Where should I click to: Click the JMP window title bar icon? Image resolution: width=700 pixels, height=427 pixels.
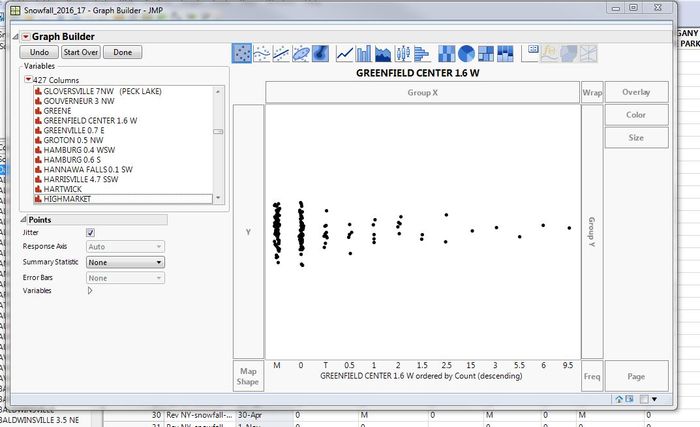point(15,10)
